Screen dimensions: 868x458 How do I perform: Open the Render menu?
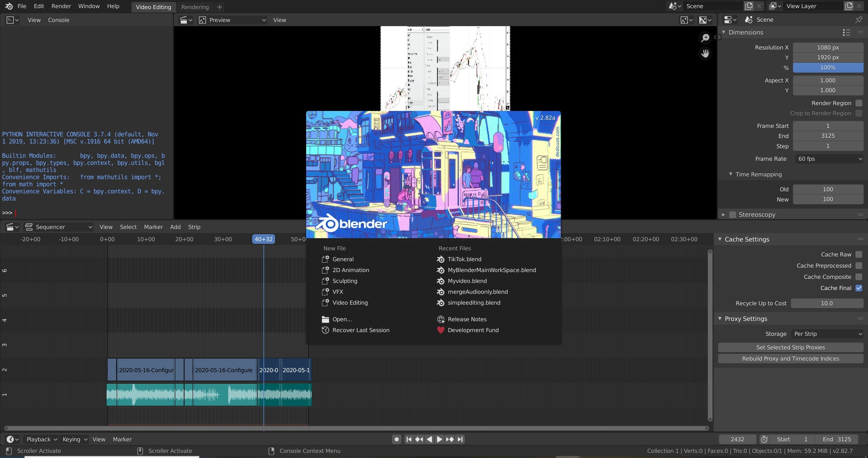pyautogui.click(x=61, y=6)
